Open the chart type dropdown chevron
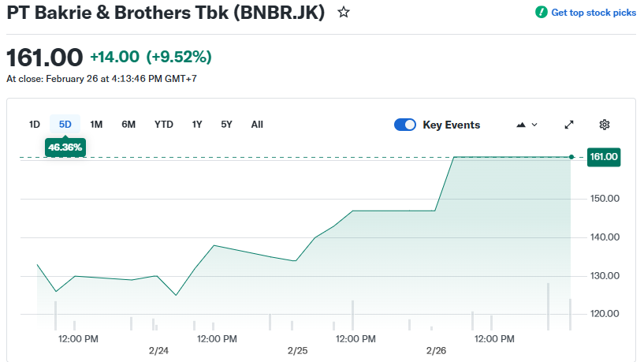This screenshot has height=362, width=644. [x=534, y=125]
